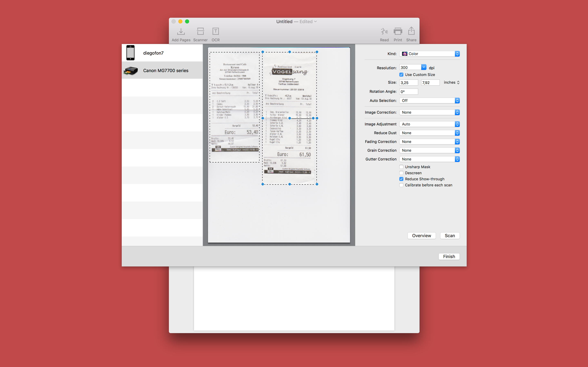This screenshot has width=588, height=367.
Task: Enable the Unsharp Mask checkbox
Action: coord(401,167)
